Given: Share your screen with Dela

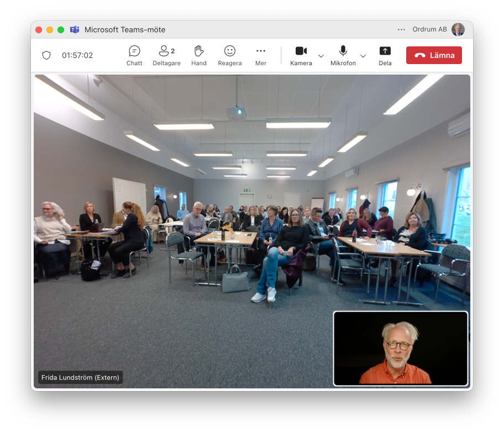Looking at the screenshot, I should point(385,55).
